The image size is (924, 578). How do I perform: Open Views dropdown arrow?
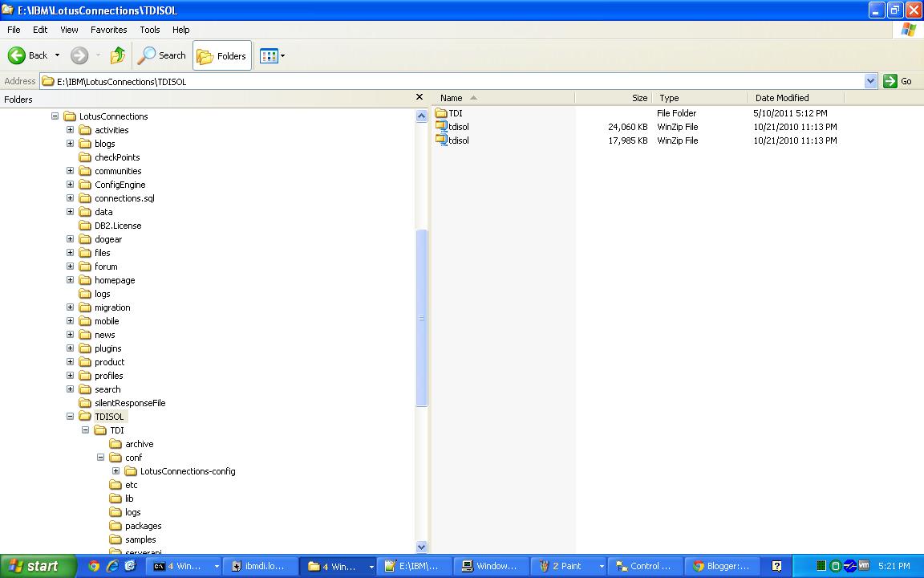[x=283, y=56]
